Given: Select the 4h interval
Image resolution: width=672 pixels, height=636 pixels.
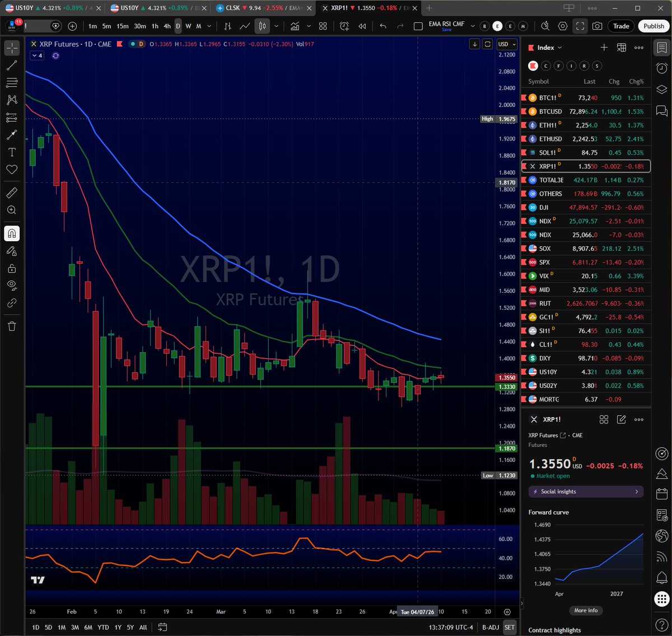Looking at the screenshot, I should (x=167, y=26).
